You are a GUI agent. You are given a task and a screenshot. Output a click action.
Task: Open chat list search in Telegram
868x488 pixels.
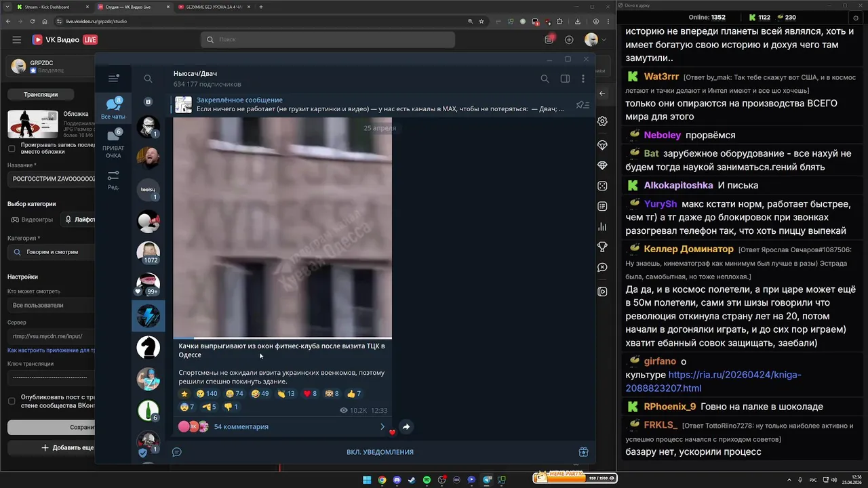(x=148, y=79)
